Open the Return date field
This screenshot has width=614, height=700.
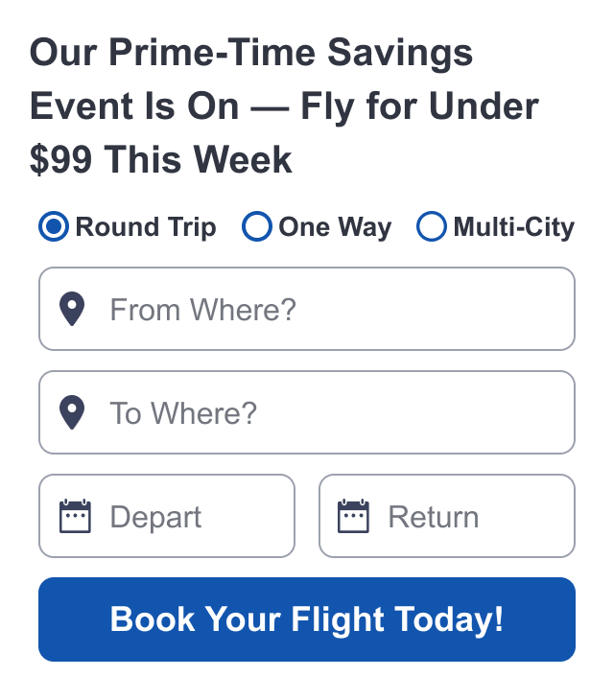point(447,516)
